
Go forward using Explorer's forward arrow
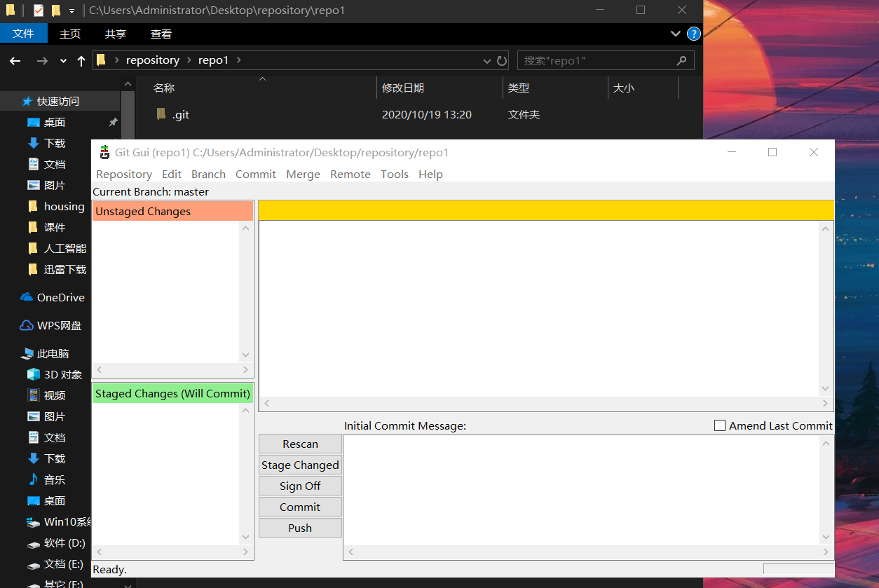[x=42, y=61]
